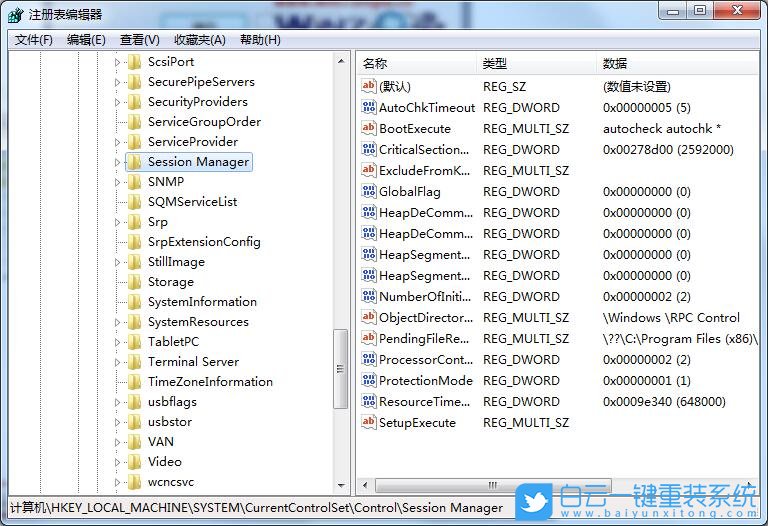Screen dimensions: 768x526
Task: Click the BootExecute multi-string icon
Action: [368, 128]
